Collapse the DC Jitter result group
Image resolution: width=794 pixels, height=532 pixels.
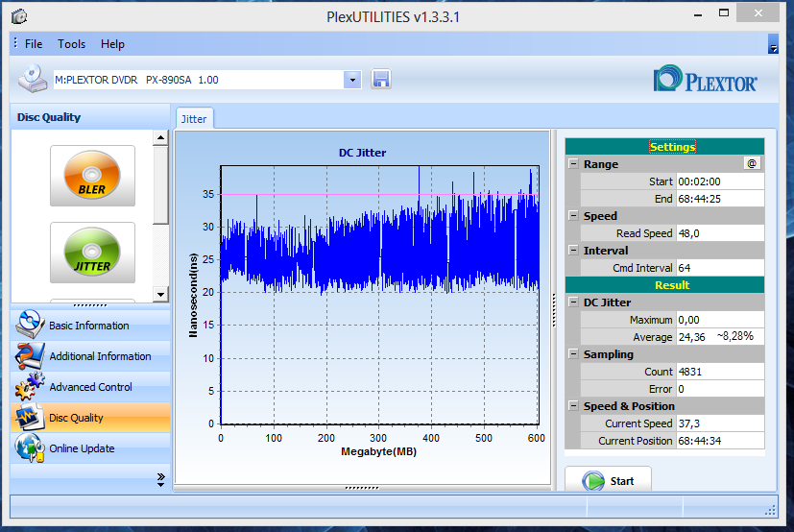573,302
